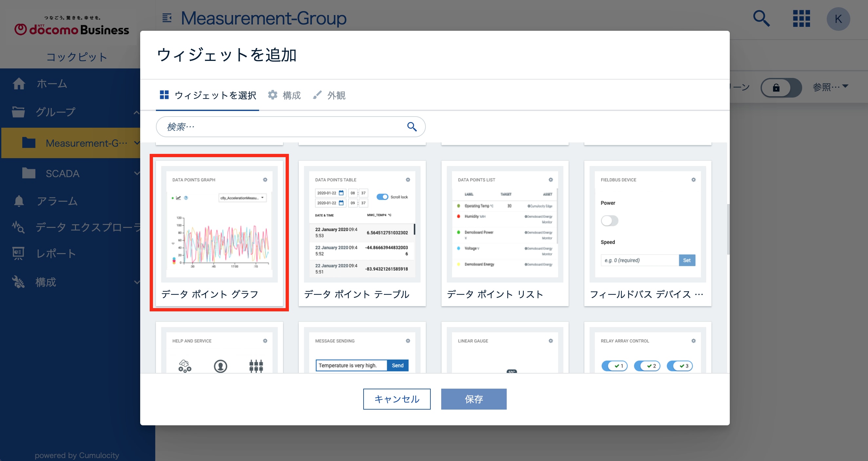The width and height of the screenshot is (868, 461).
Task: Toggle the dashboard lock switch
Action: (781, 87)
